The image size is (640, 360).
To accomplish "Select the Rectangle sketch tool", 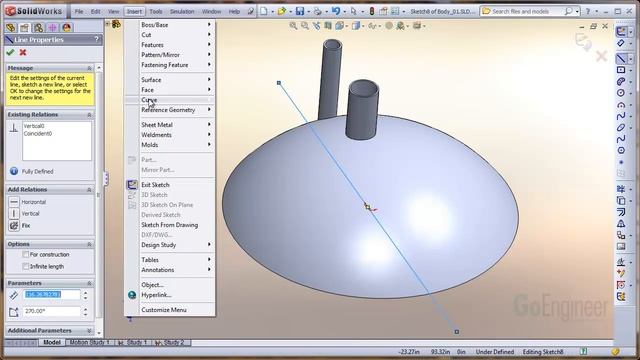I will 621,70.
